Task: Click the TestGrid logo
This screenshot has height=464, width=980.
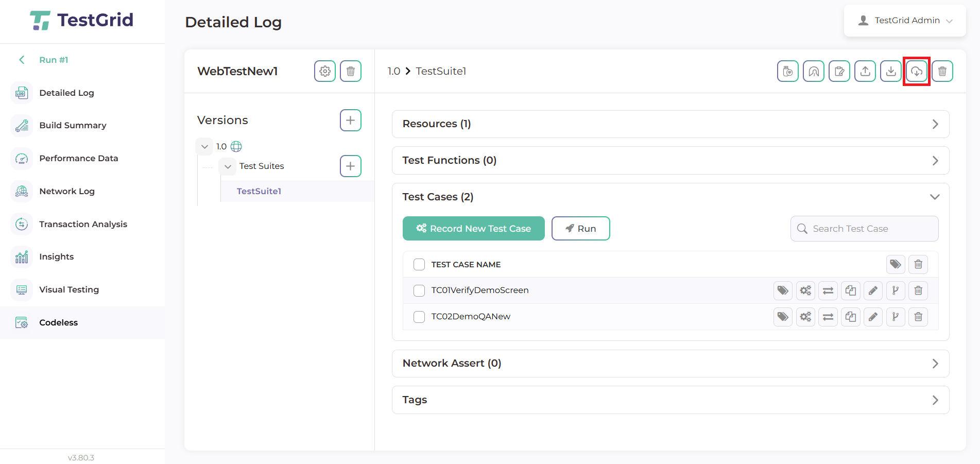Action: [81, 21]
